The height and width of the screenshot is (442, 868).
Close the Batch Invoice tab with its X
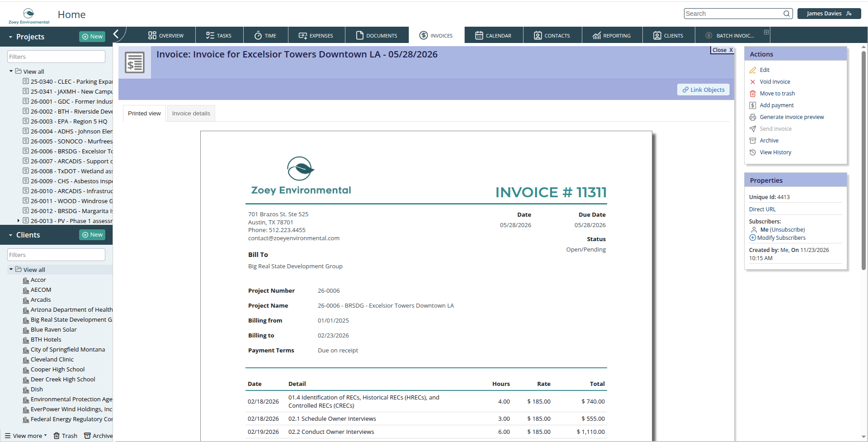[x=766, y=32]
